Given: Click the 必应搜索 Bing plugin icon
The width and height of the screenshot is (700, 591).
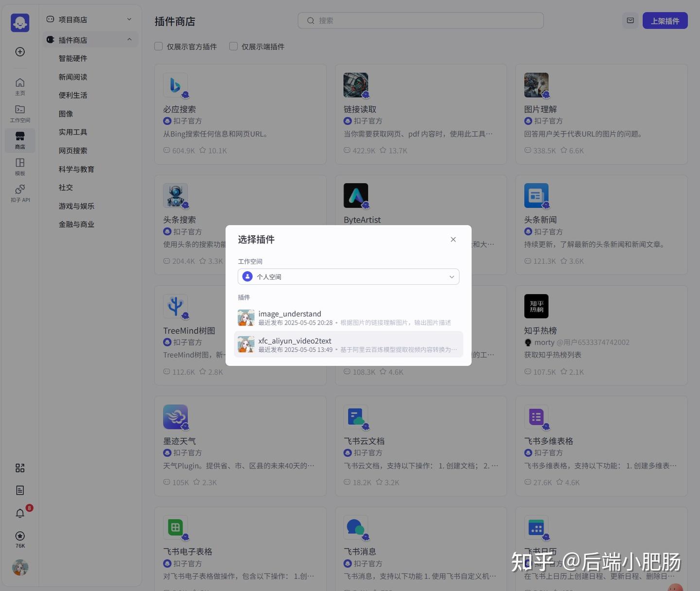Looking at the screenshot, I should click(175, 85).
